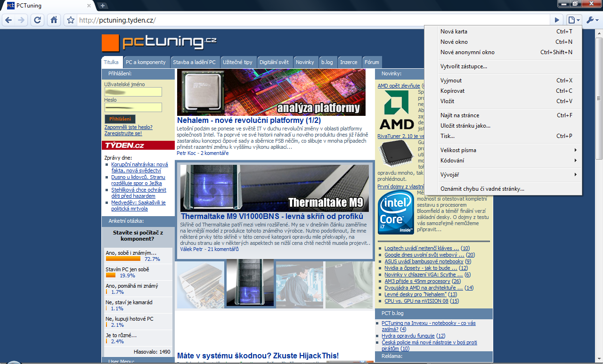Expand the Velikost písma submenu
603x364 pixels.
[503, 150]
